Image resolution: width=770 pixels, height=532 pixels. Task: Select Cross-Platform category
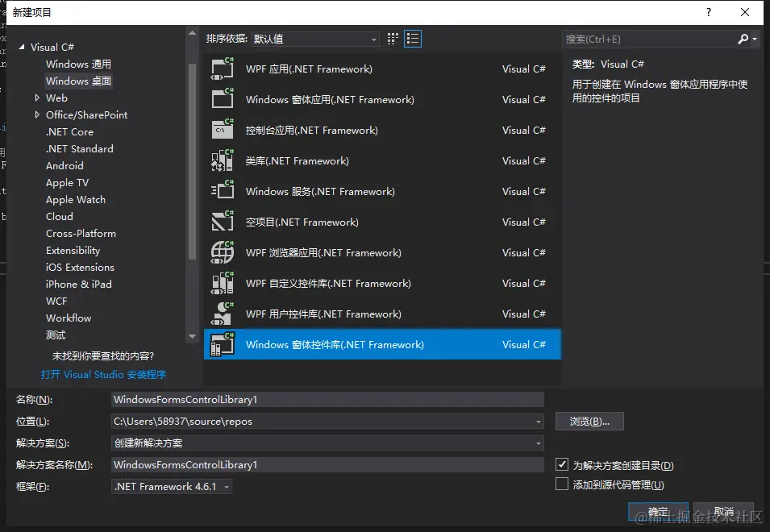click(x=81, y=234)
